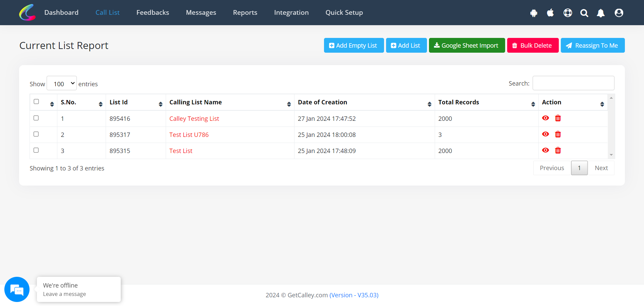Click the search magnifier icon in navbar

(x=584, y=13)
